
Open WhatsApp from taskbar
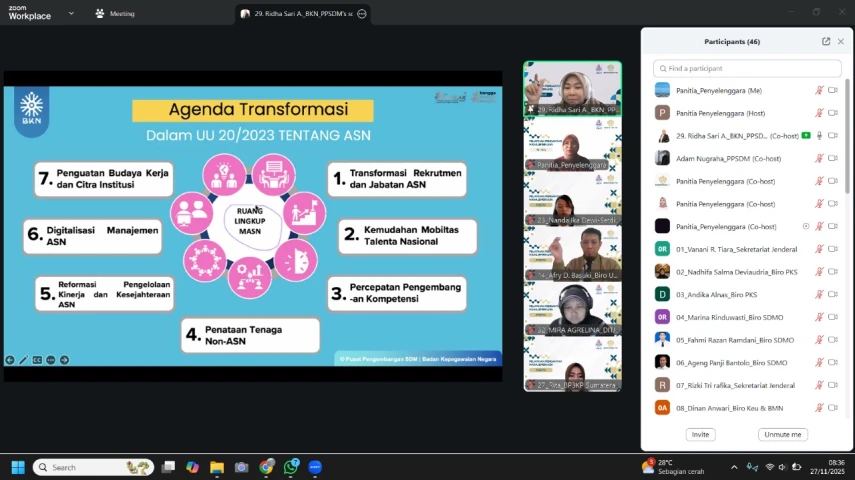click(x=291, y=467)
